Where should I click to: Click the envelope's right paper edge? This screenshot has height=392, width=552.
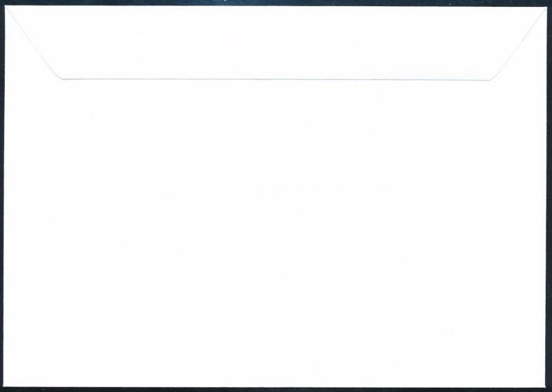(x=546, y=196)
